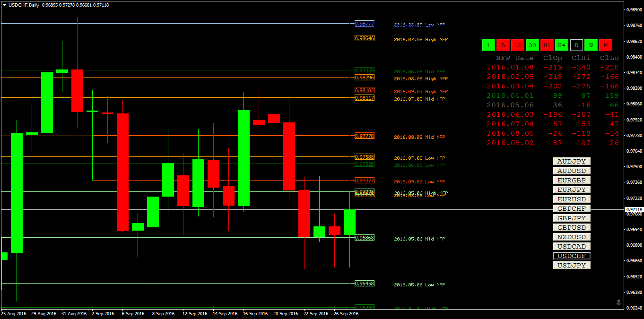
Task: Click the 0.98777 price level label
Action: point(364,23)
